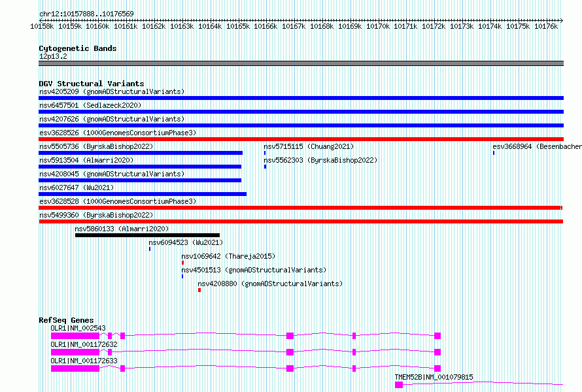Click the blue bar under nsv5505736
This screenshot has width=582, height=392.
(x=141, y=153)
